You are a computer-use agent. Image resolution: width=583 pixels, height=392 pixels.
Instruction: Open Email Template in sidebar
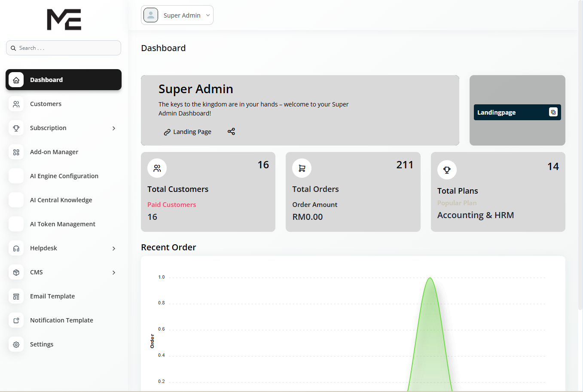64,296
